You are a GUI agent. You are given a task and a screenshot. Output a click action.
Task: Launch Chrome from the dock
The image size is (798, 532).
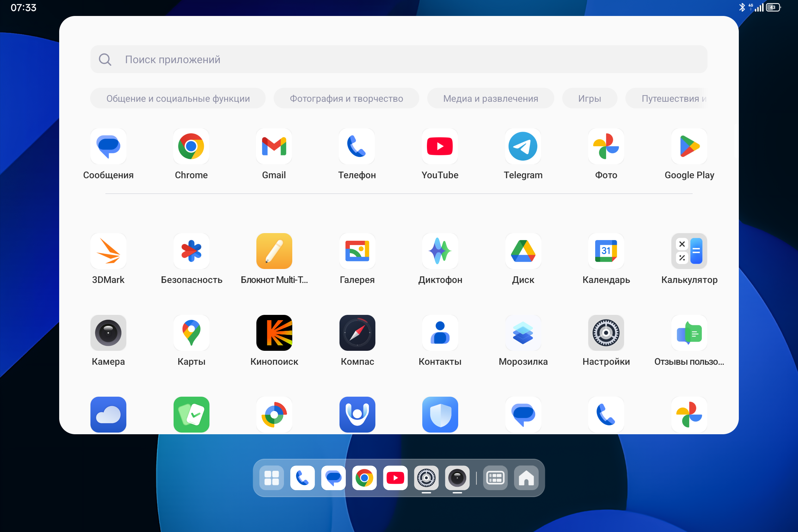364,478
